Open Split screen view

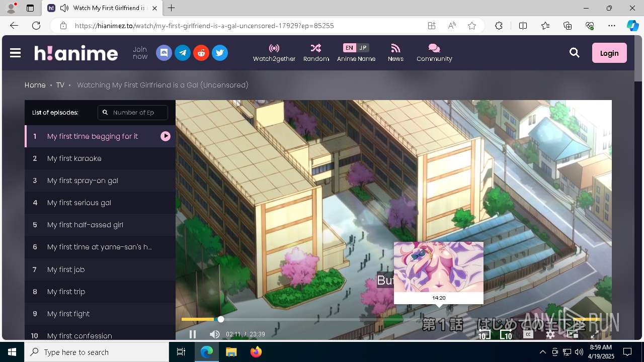(523, 26)
